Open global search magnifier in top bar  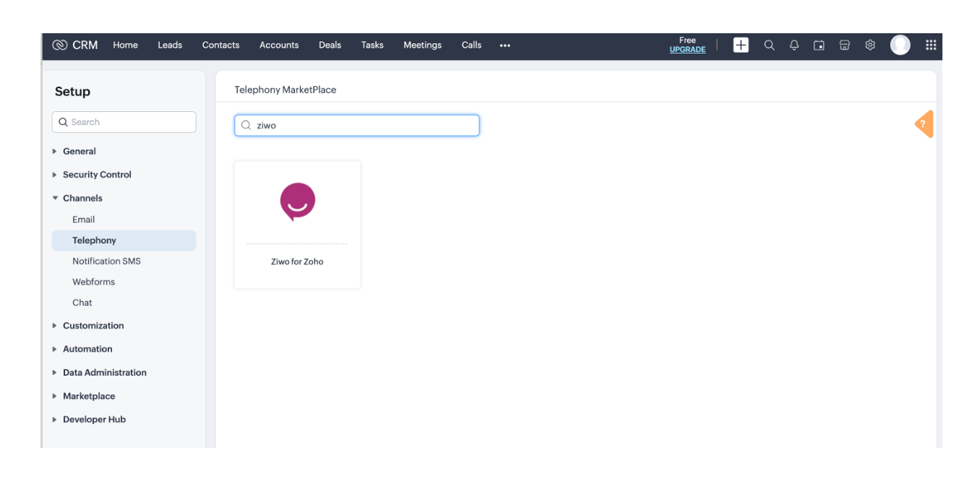click(769, 45)
